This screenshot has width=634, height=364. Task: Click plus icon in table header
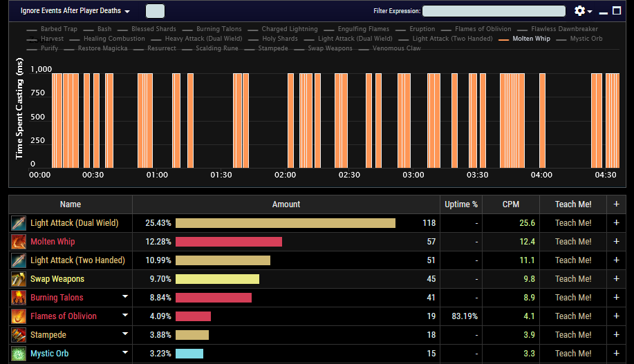coord(616,204)
